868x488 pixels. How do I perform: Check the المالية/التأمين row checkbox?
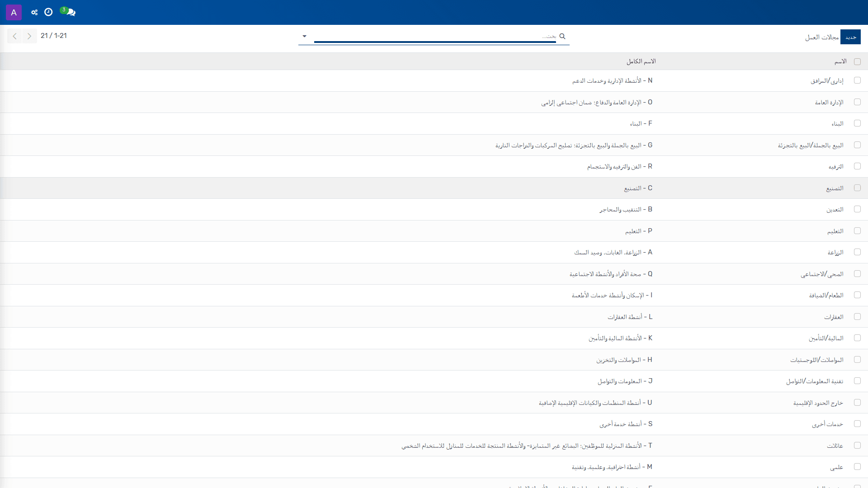coord(857,338)
